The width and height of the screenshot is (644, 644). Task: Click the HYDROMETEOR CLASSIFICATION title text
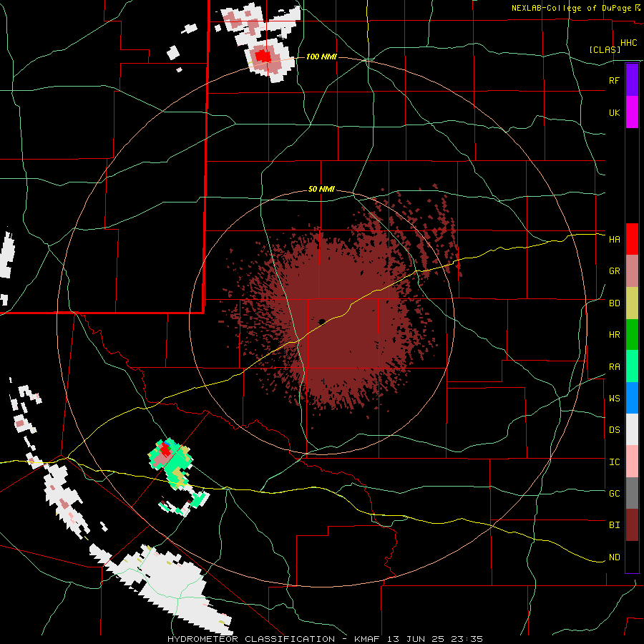pyautogui.click(x=251, y=639)
